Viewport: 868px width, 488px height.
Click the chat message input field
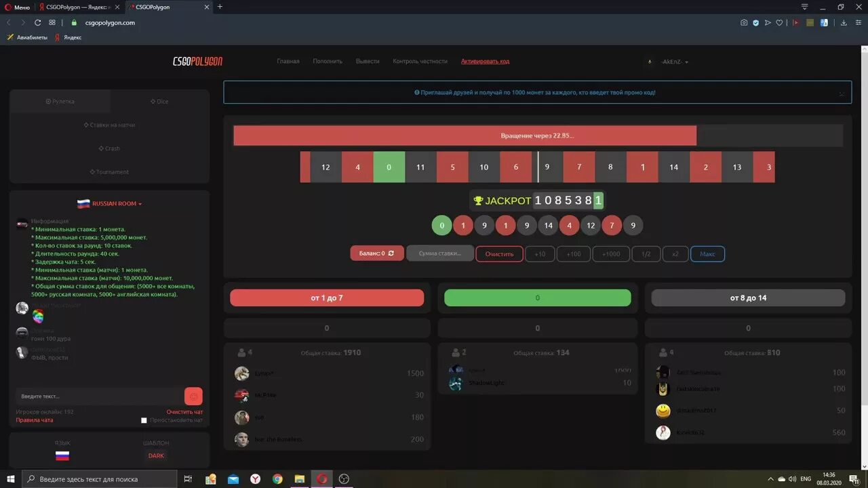(x=99, y=396)
